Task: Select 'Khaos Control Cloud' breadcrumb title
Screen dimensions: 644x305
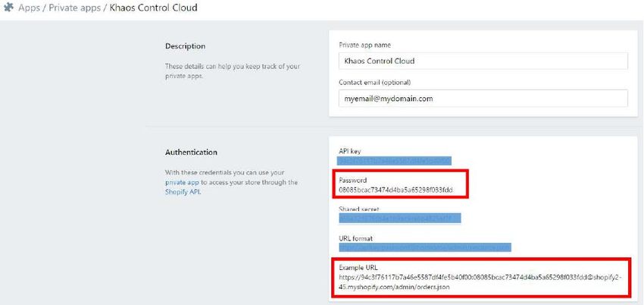Action: (153, 8)
